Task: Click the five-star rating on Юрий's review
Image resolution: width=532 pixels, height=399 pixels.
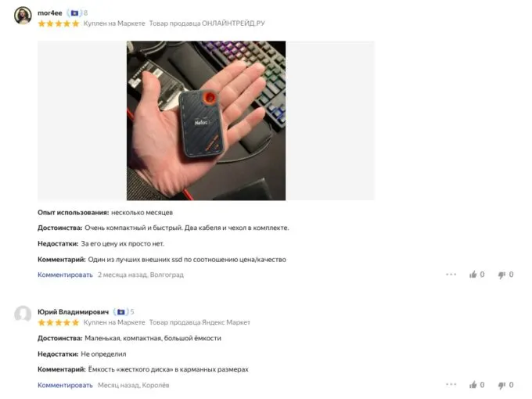Action: (59, 322)
